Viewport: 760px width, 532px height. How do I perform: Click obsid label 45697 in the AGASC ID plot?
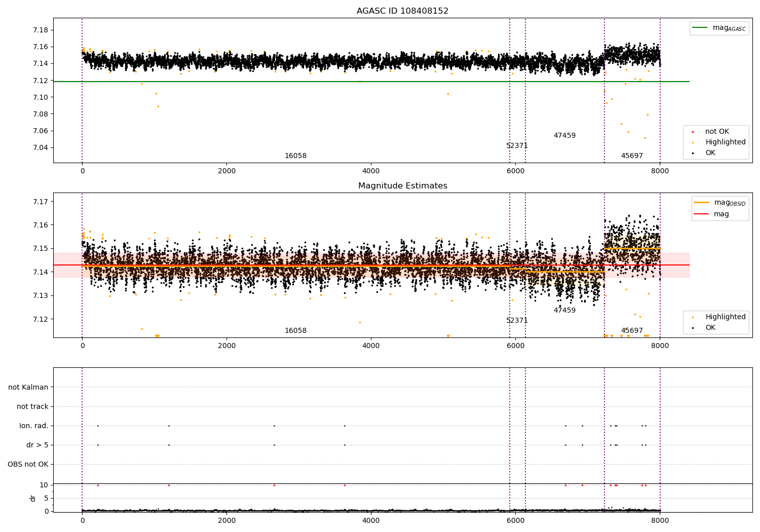pyautogui.click(x=632, y=156)
